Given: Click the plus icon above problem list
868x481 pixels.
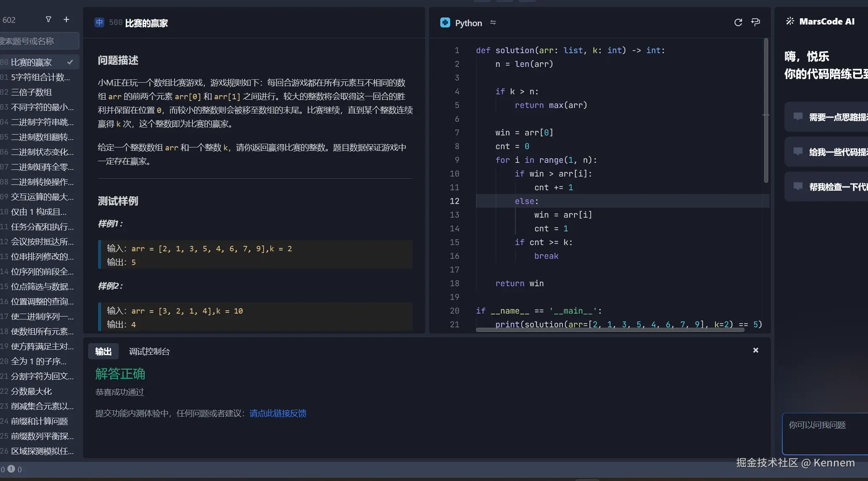Looking at the screenshot, I should (67, 20).
